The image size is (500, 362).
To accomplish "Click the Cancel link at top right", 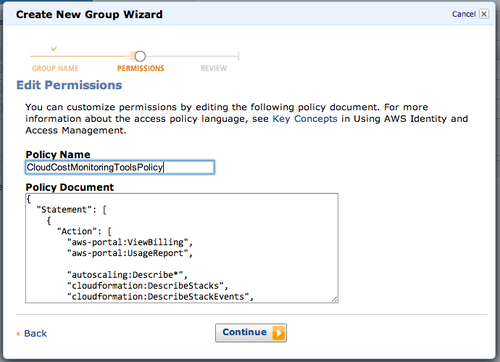I will (464, 14).
